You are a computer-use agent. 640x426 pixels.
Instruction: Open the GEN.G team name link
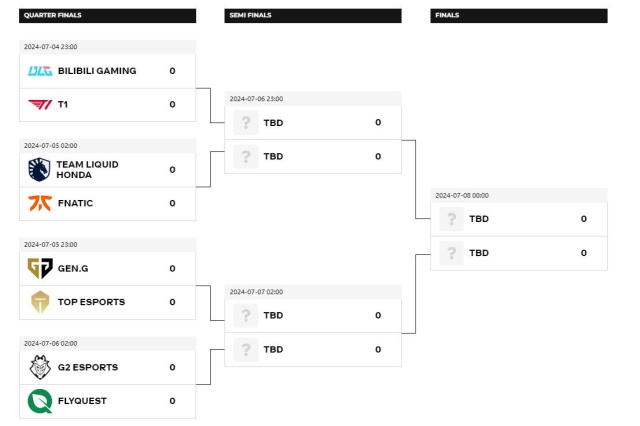[x=74, y=268]
